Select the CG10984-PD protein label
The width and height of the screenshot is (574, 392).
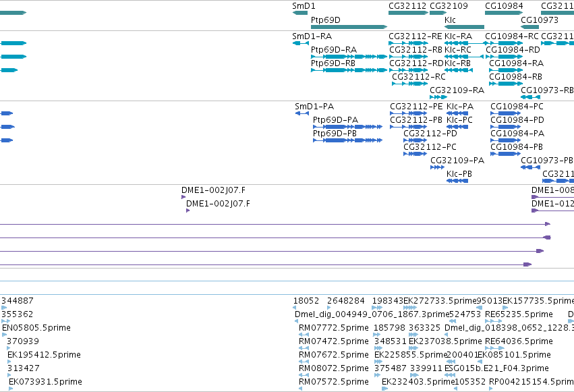point(517,120)
